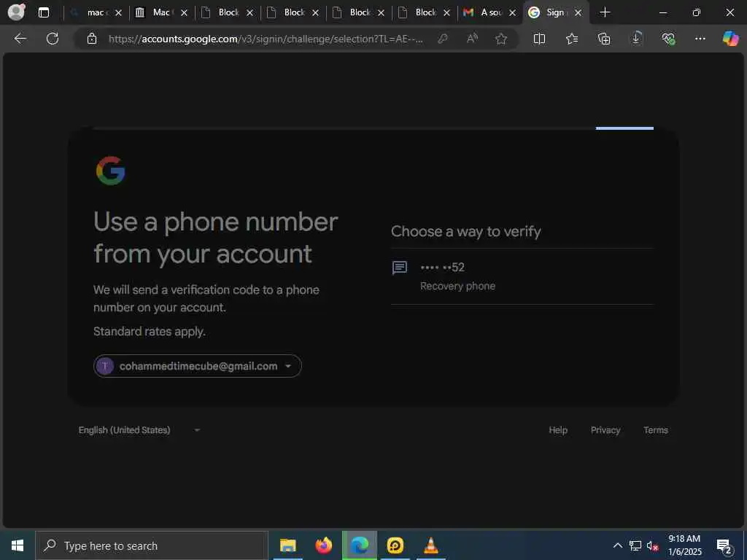Open Browser essentials heart icon

(x=668, y=39)
